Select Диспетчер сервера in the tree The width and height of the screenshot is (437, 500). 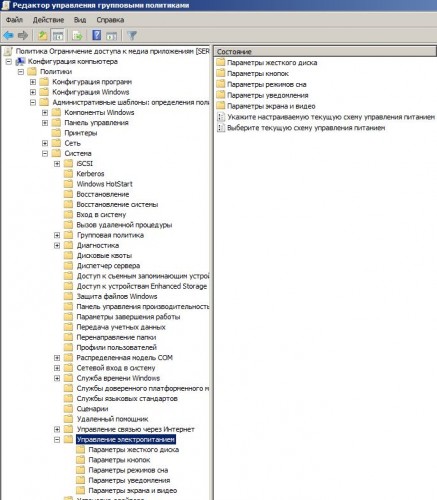pos(108,266)
